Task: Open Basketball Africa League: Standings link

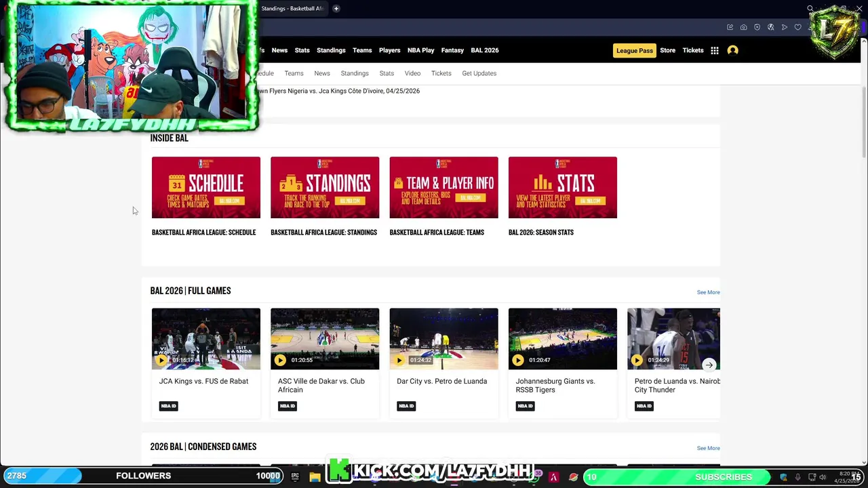Action: pos(323,232)
